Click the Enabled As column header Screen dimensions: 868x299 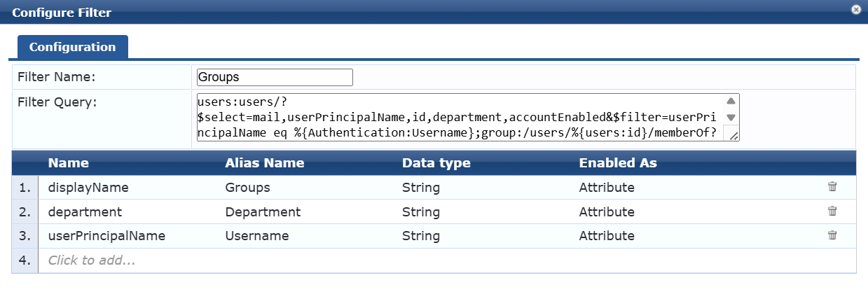click(x=617, y=163)
